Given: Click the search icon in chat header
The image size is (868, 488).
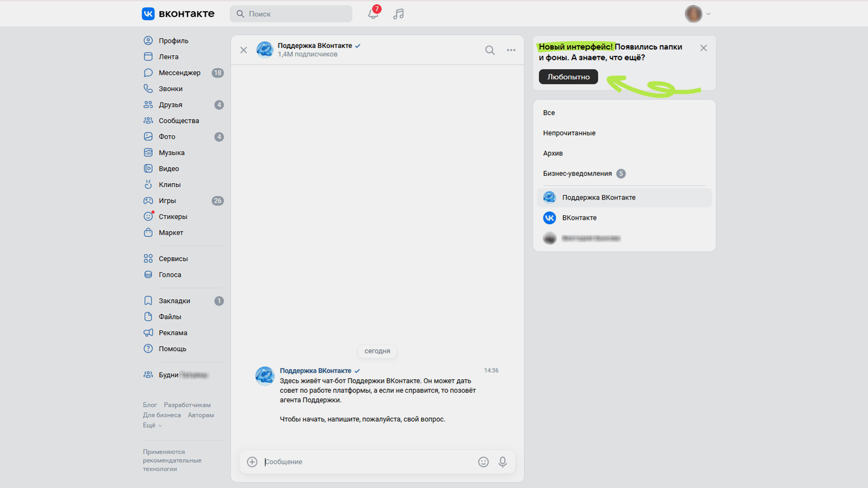Looking at the screenshot, I should (x=490, y=50).
